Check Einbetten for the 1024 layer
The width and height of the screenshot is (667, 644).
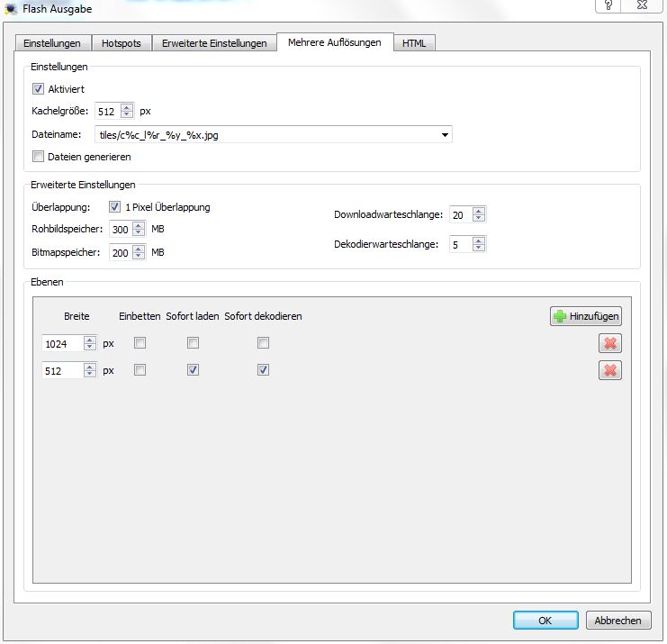(140, 343)
